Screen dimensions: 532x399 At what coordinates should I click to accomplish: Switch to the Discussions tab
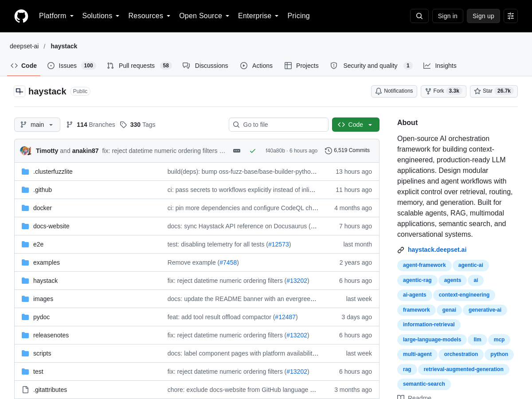pyautogui.click(x=205, y=66)
